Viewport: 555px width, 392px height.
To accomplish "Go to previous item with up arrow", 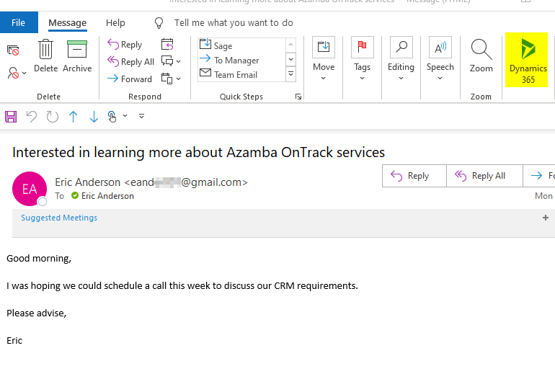I will point(74,117).
